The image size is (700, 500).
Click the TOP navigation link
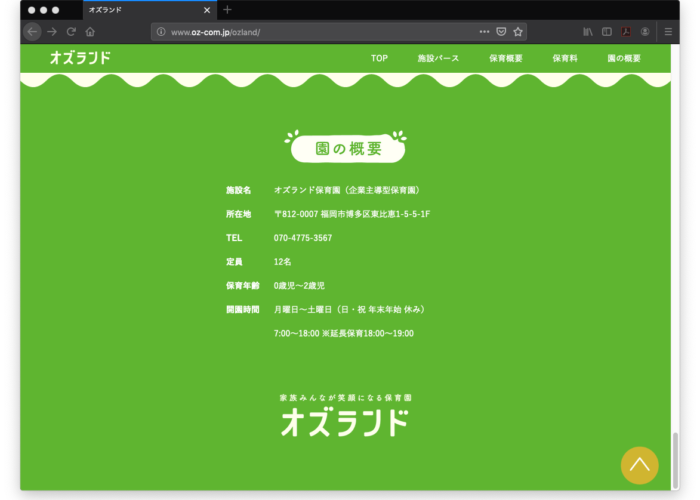click(379, 58)
